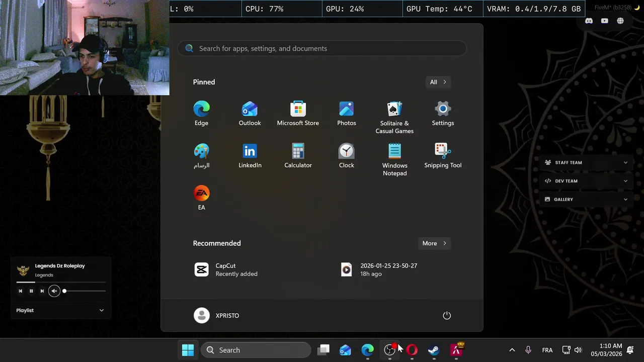Click the taskbar Search box
The height and width of the screenshot is (362, 644).
pos(256,350)
